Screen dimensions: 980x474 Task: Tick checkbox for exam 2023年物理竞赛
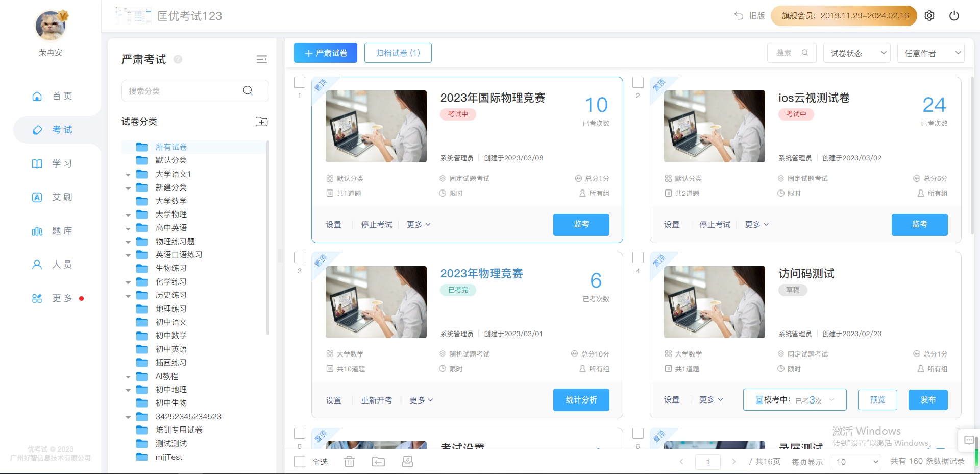click(300, 257)
